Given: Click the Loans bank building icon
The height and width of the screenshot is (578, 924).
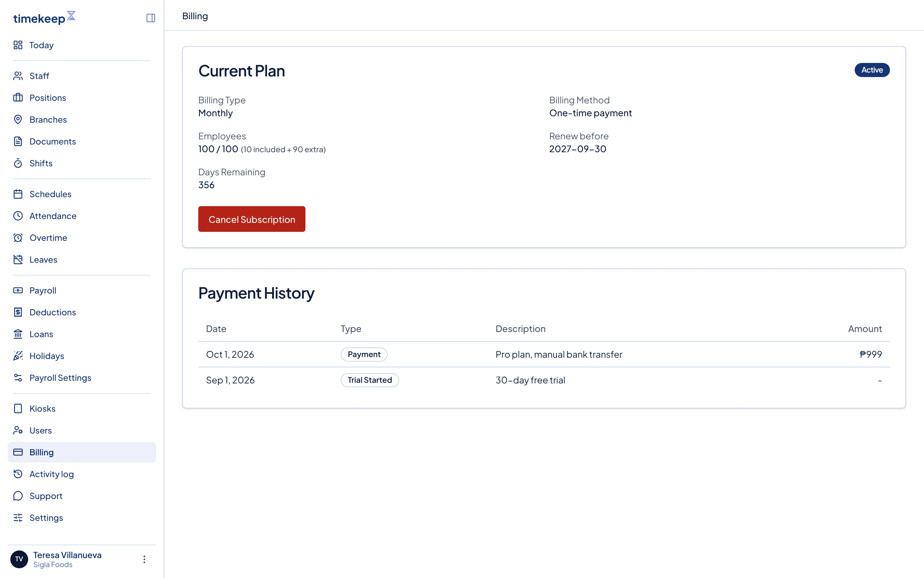Looking at the screenshot, I should 18,334.
